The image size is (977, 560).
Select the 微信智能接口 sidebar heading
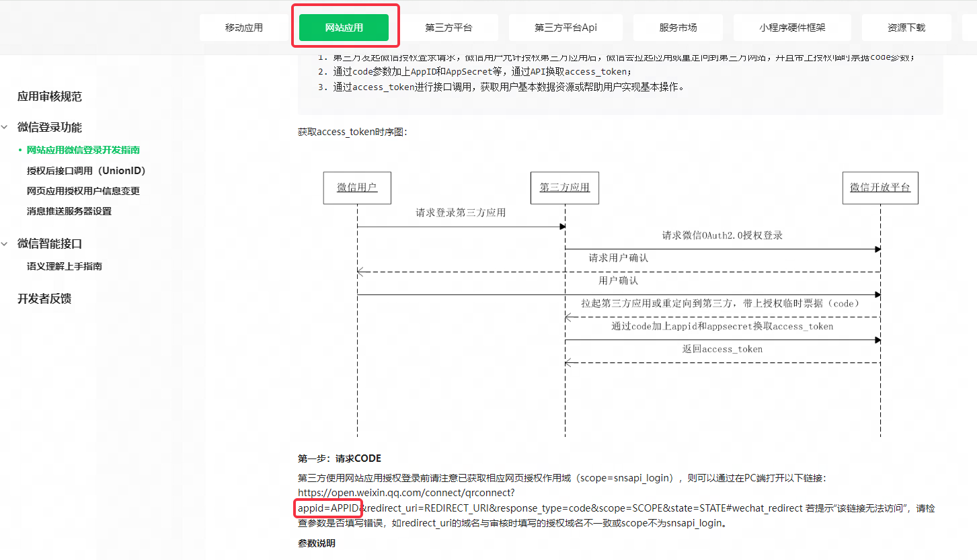(x=50, y=243)
